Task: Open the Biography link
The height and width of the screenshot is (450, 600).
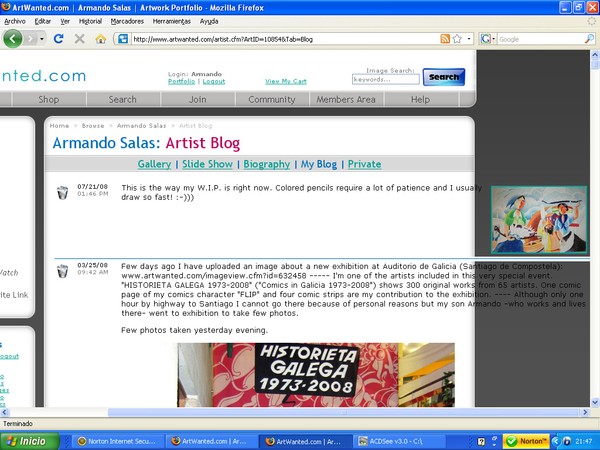Action: (267, 164)
